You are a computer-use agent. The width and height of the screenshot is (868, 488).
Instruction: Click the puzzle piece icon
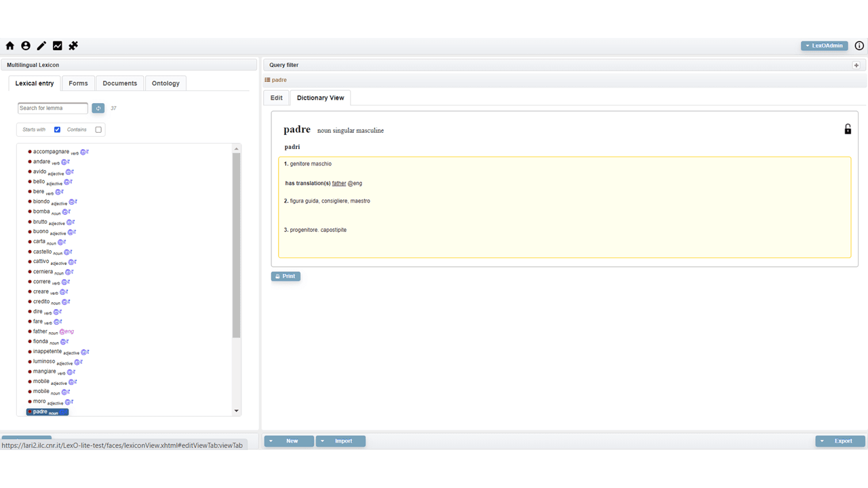73,46
